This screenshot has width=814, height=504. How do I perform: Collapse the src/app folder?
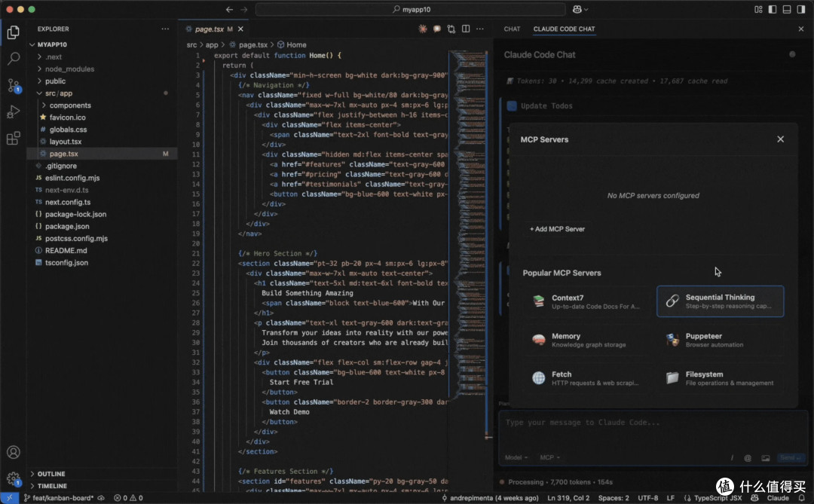102,93
